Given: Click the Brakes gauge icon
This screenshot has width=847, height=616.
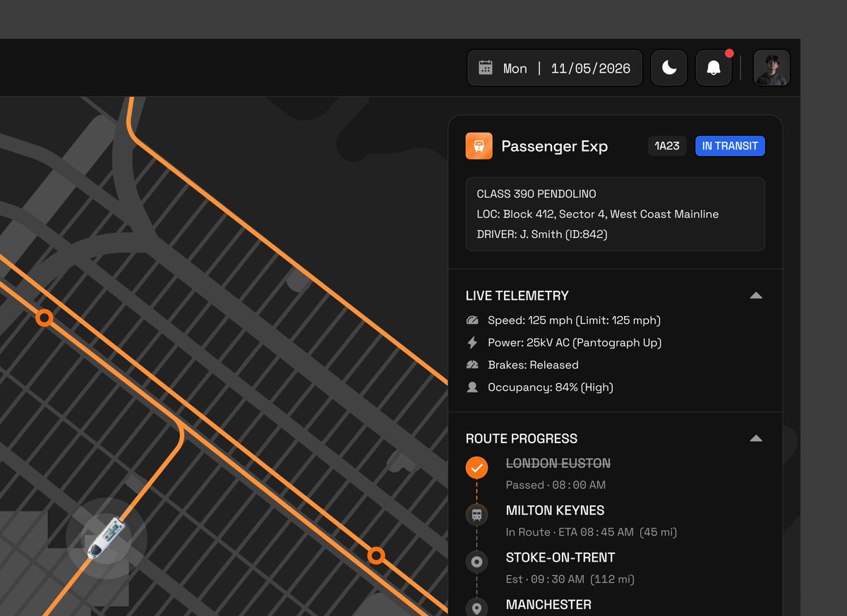Looking at the screenshot, I should click(x=473, y=365).
